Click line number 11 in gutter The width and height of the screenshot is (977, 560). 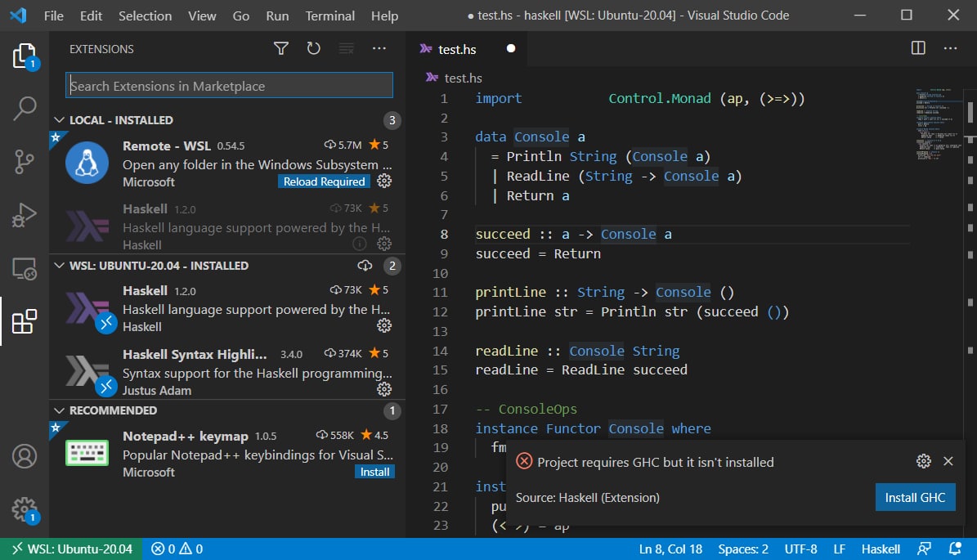[x=440, y=292]
